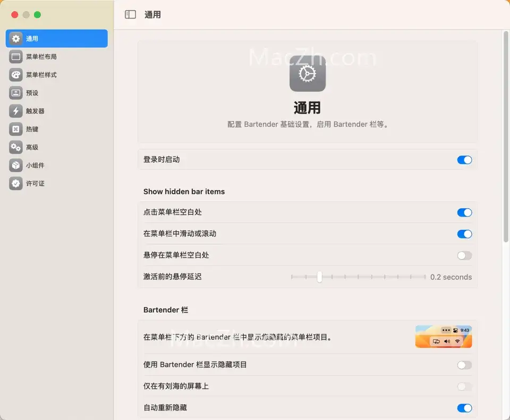Viewport: 510px width, 420px height.
Task: Open the 触发器 lightning bolt icon
Action: click(15, 111)
